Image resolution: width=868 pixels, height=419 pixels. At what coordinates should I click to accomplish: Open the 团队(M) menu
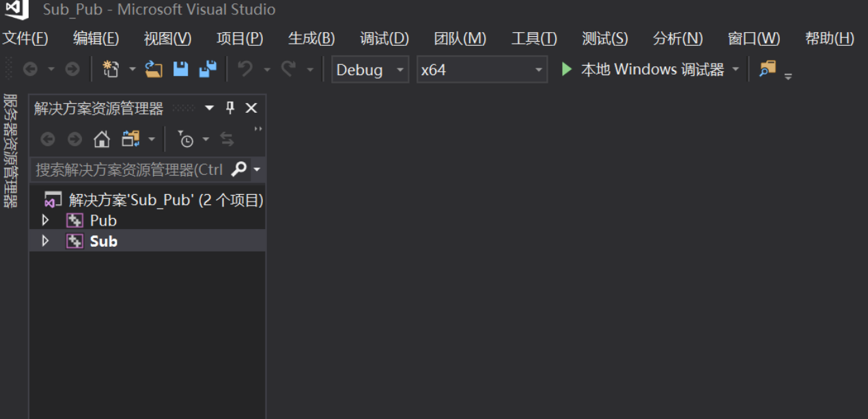(460, 38)
